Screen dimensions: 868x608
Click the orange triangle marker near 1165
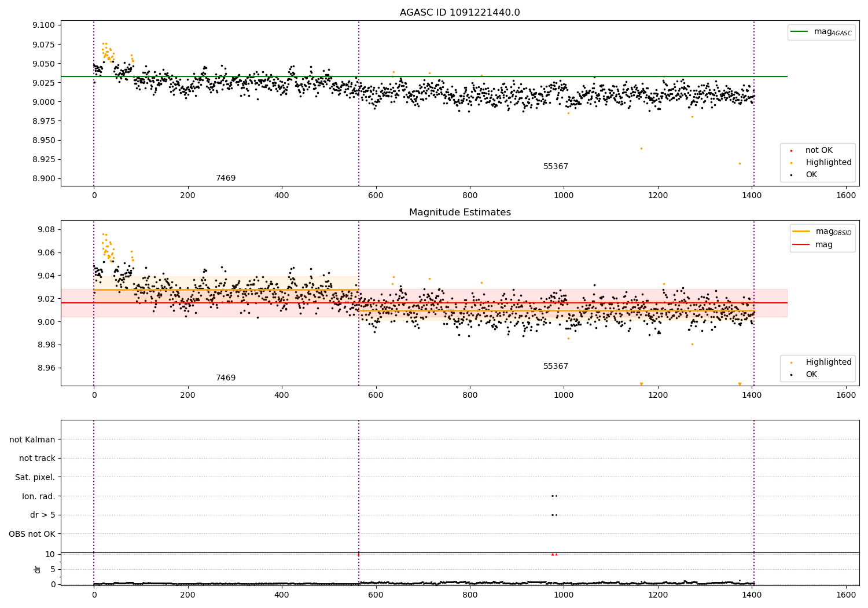coord(641,384)
